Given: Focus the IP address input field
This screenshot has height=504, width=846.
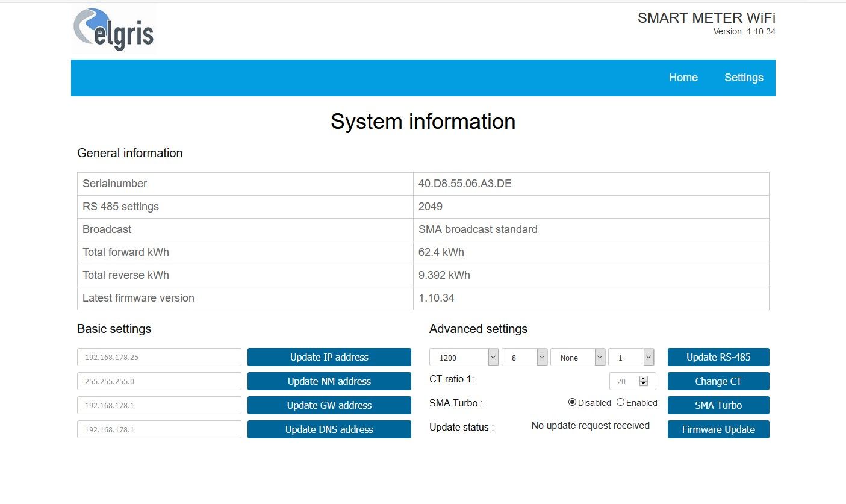Looking at the screenshot, I should (159, 357).
